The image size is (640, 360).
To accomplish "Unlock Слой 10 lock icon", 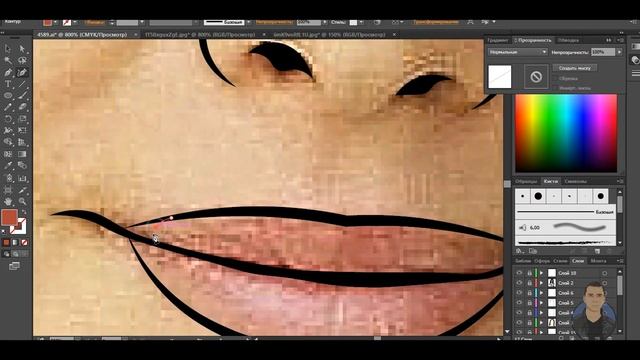I will click(x=529, y=273).
